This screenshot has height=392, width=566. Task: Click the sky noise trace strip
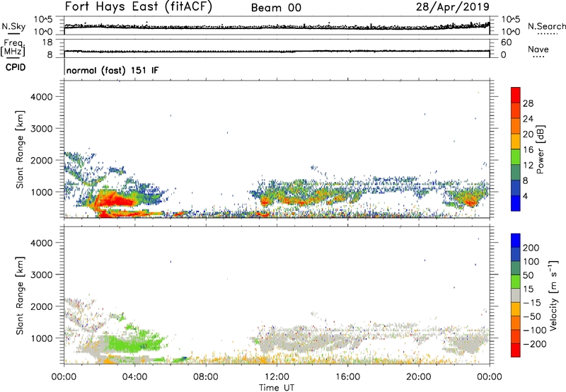[277, 26]
